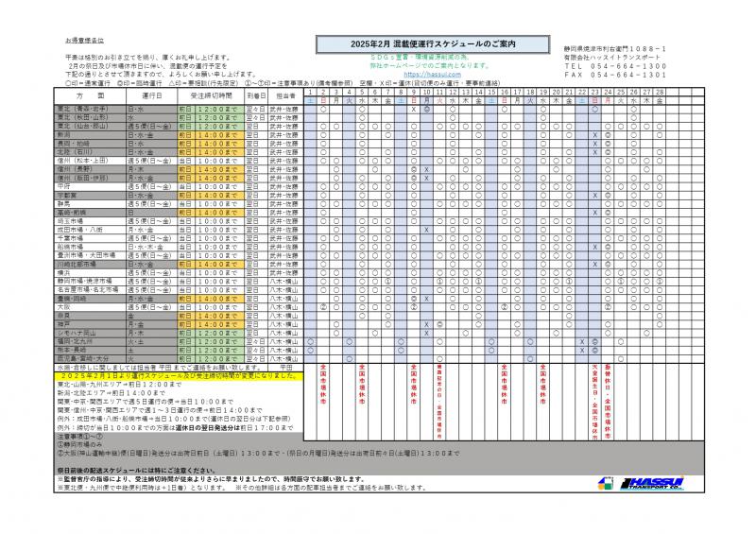756x534 pixels.
Task: Click the 担当者 column header
Action: click(285, 96)
